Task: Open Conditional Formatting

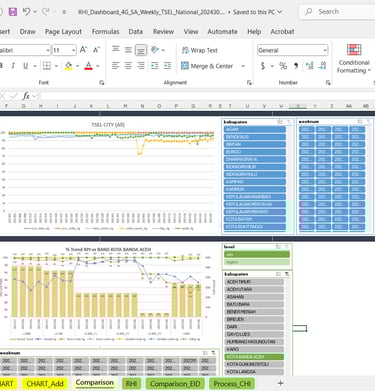Action: (354, 59)
